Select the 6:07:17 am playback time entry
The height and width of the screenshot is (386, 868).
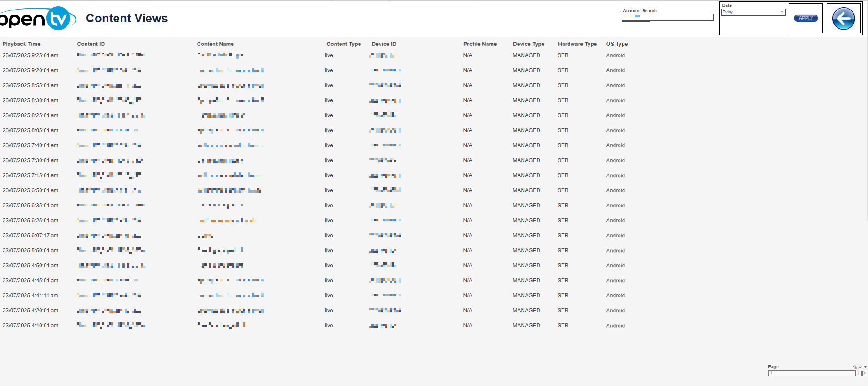(30, 236)
